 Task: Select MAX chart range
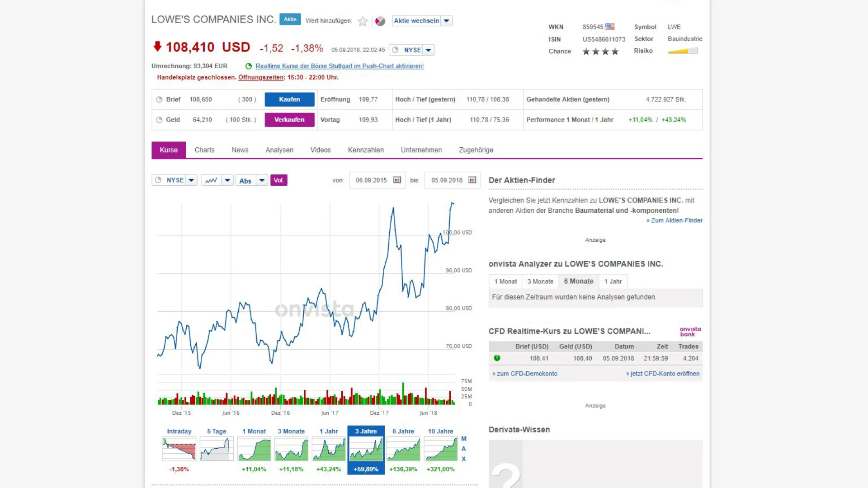(x=464, y=449)
